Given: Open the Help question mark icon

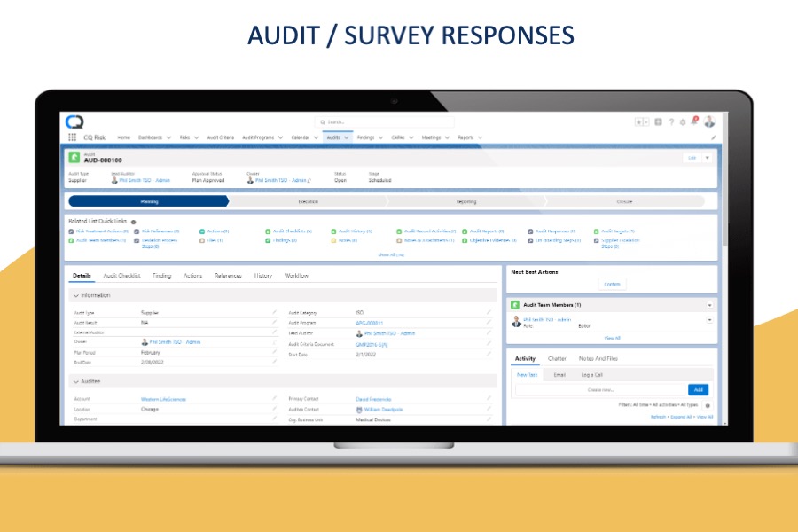Looking at the screenshot, I should [671, 121].
